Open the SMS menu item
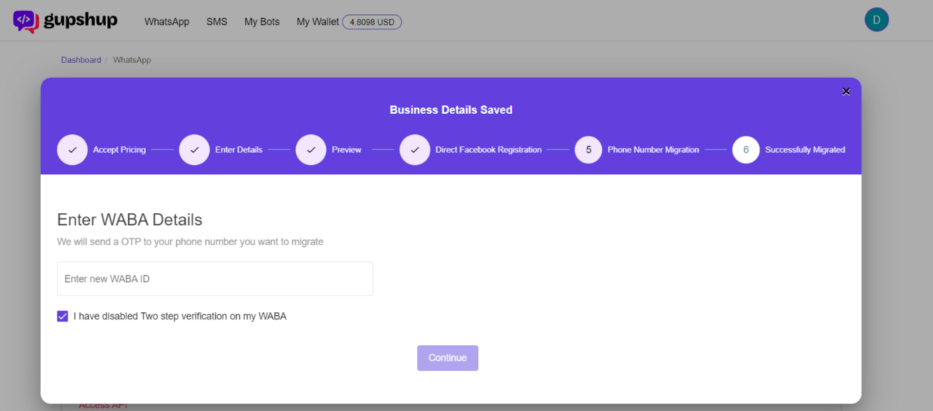Image resolution: width=933 pixels, height=411 pixels. pos(216,21)
